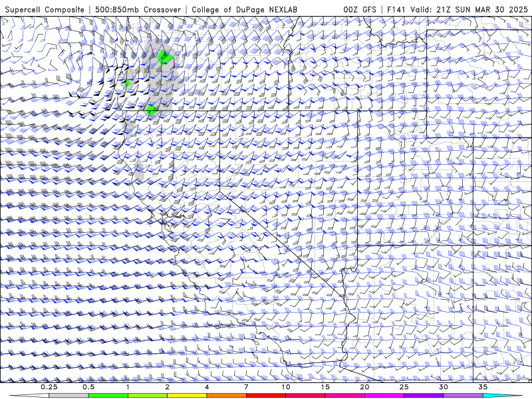The width and height of the screenshot is (532, 399).
Task: Click the 500:850mb Crossover label
Action: [x=138, y=9]
